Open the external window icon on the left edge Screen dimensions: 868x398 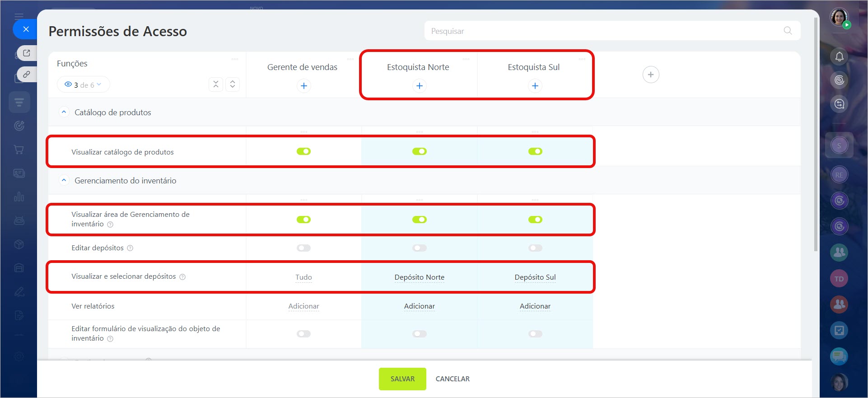(x=27, y=53)
